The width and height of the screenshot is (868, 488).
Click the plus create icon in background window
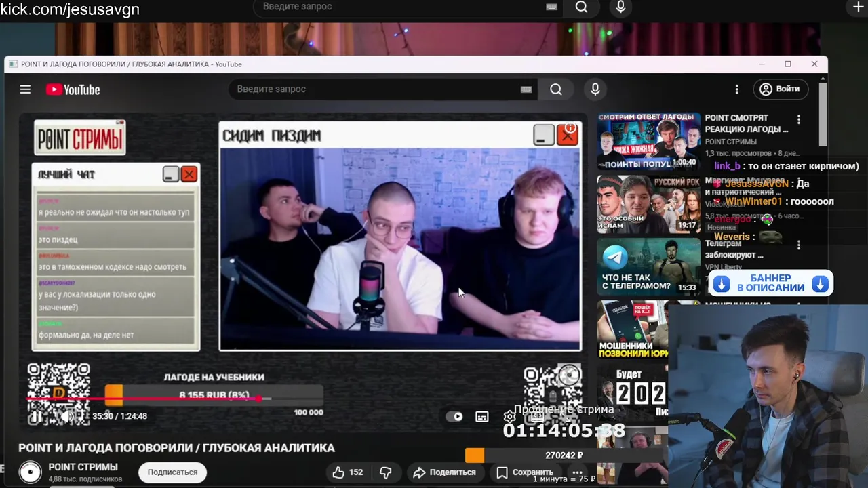click(x=858, y=7)
